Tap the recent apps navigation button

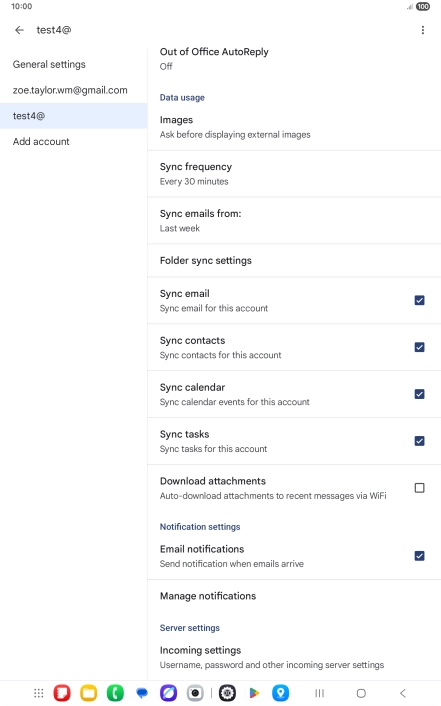pyautogui.click(x=319, y=693)
